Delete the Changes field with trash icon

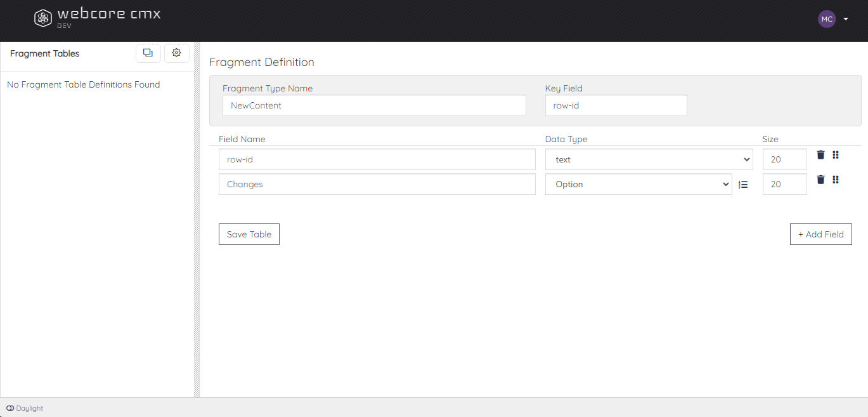(x=820, y=180)
